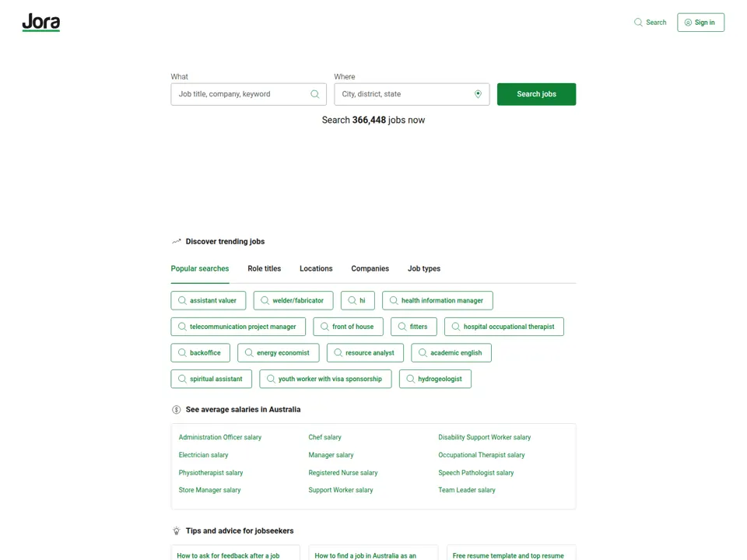Click search icon on academic english chip

[x=423, y=353]
